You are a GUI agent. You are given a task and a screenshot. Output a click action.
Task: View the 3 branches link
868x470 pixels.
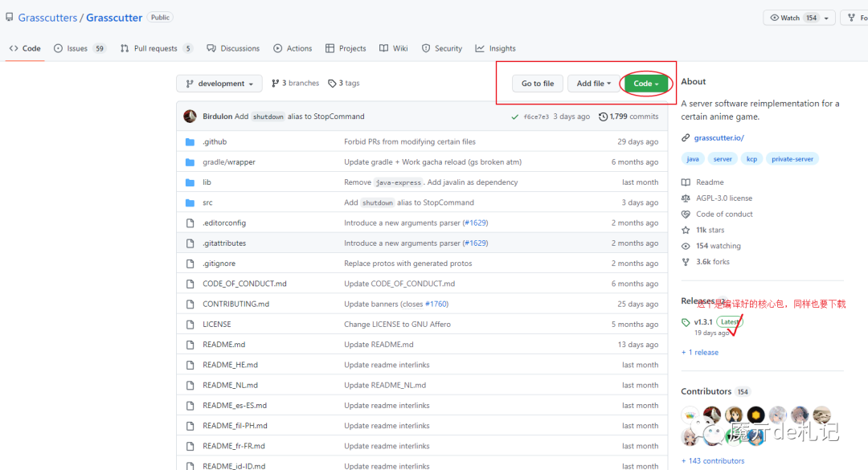pos(296,83)
